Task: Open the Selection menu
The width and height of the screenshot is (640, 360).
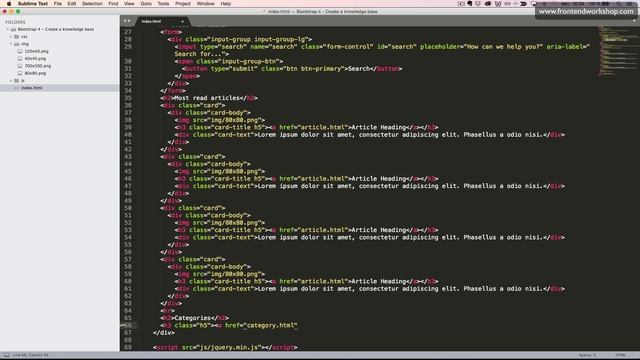Action: (92, 4)
